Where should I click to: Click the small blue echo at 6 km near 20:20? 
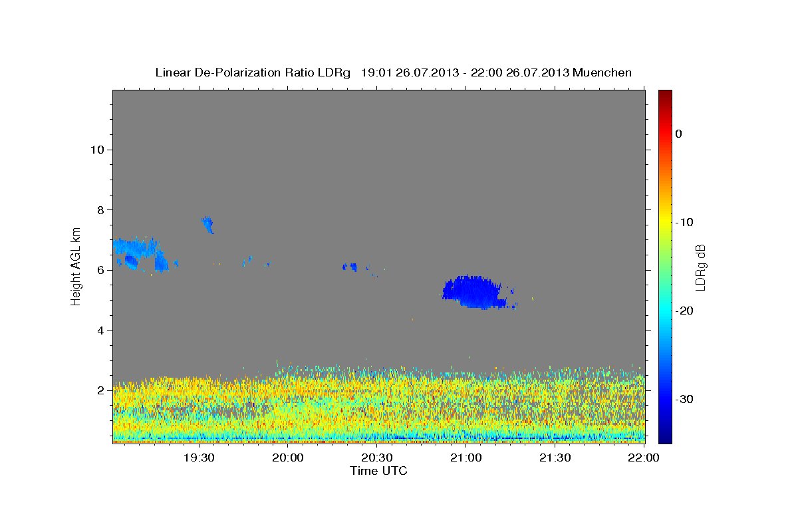pyautogui.click(x=350, y=267)
